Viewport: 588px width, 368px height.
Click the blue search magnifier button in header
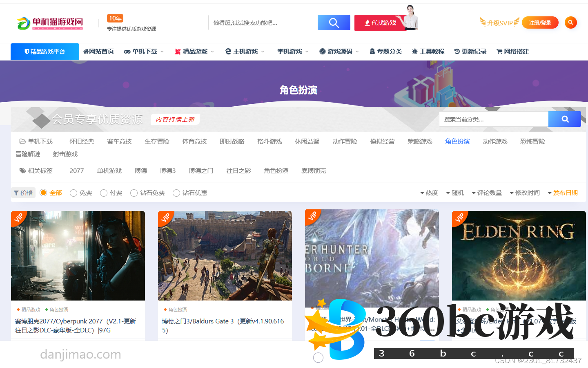(334, 22)
